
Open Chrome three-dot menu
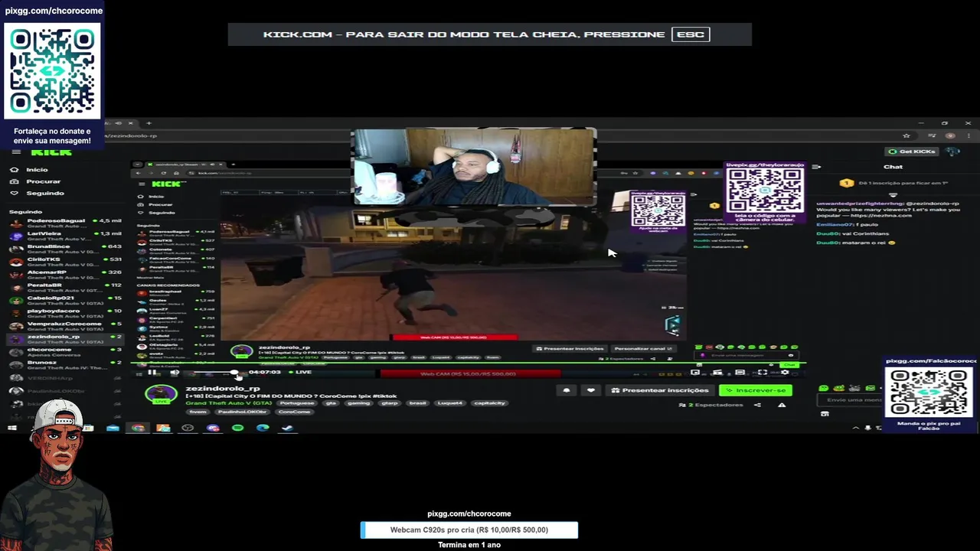coord(969,135)
